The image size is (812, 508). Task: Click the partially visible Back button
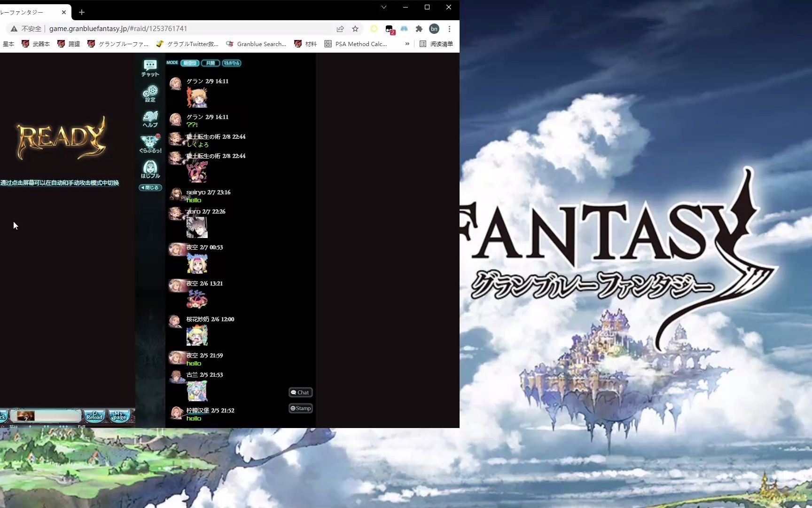pyautogui.click(x=3, y=416)
